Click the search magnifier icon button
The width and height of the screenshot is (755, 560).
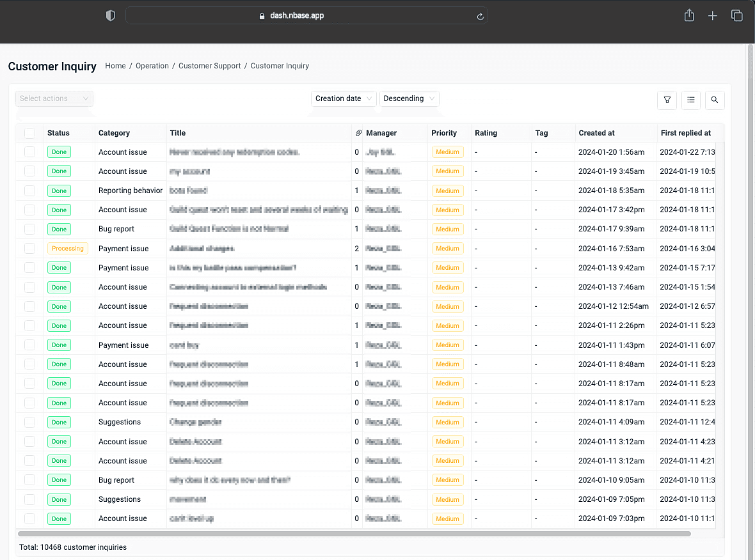tap(715, 100)
